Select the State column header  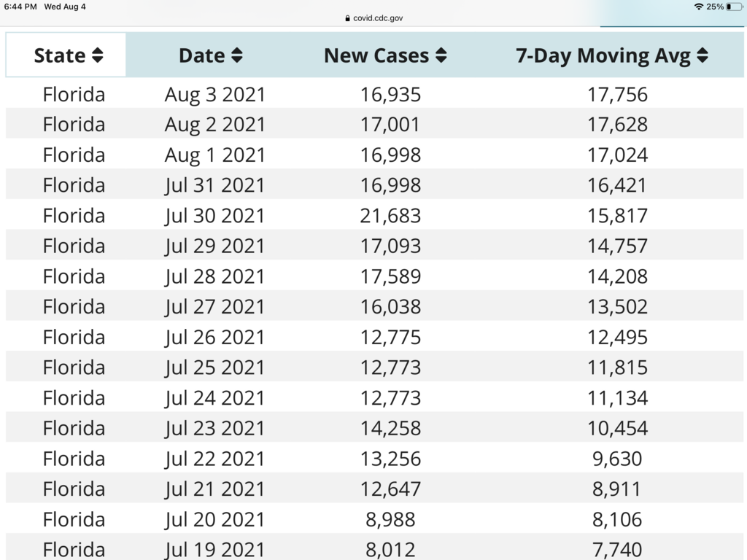pyautogui.click(x=60, y=55)
